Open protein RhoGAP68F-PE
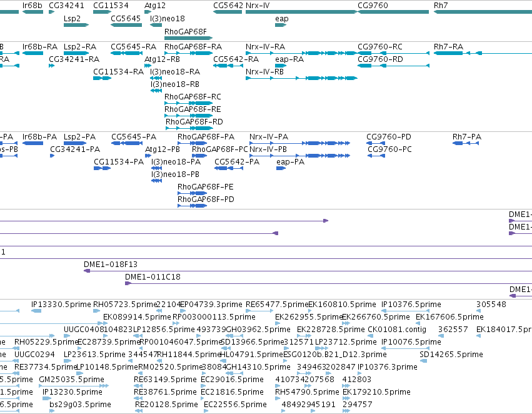 (x=206, y=187)
